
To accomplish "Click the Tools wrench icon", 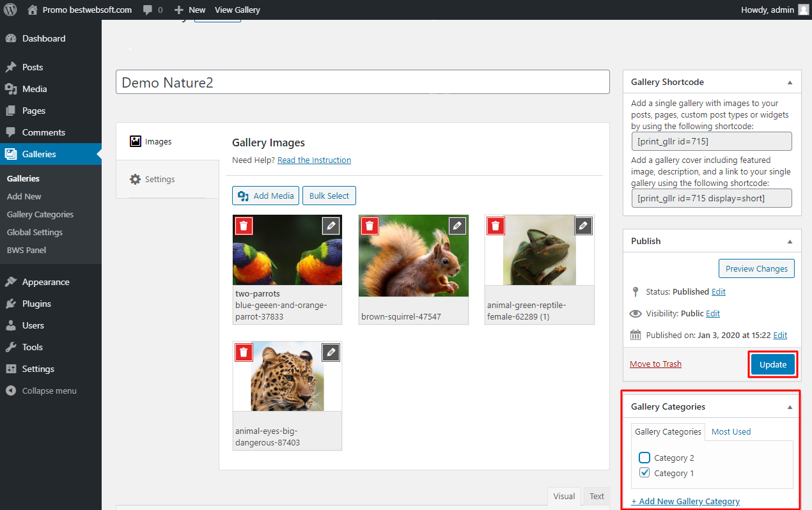I will (x=11, y=347).
